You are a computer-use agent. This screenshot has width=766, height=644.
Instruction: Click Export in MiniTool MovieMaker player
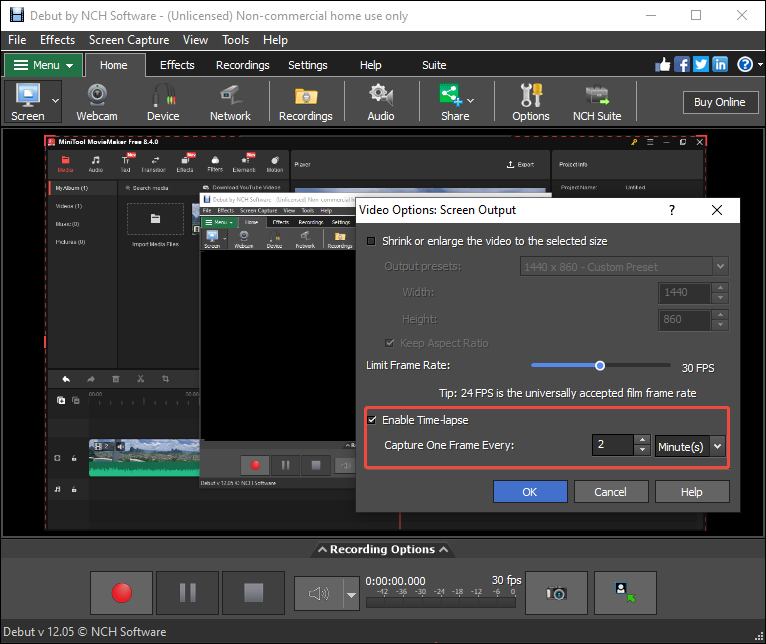(520, 165)
